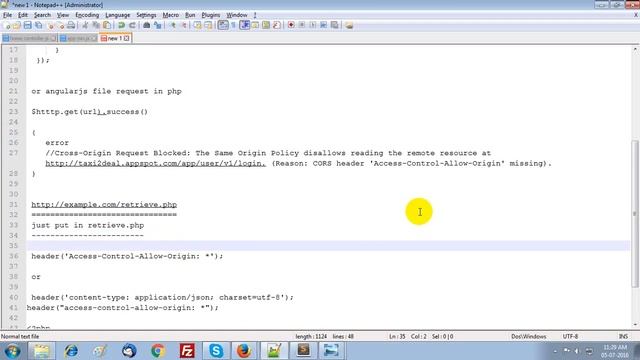
Task: Click the green Undo arrow
Action: click(121, 25)
